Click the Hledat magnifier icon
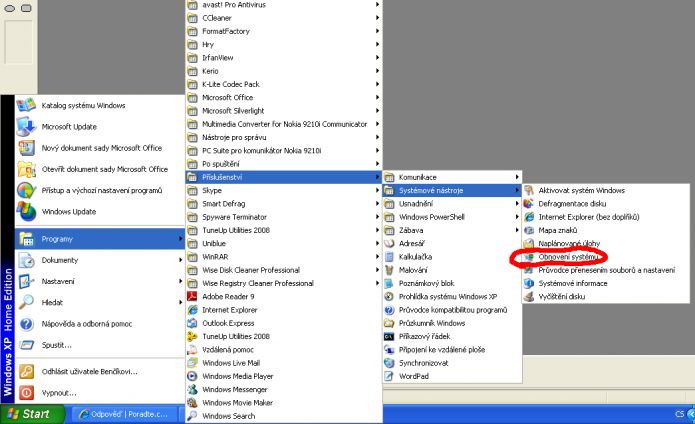This screenshot has width=695, height=424. pos(26,303)
